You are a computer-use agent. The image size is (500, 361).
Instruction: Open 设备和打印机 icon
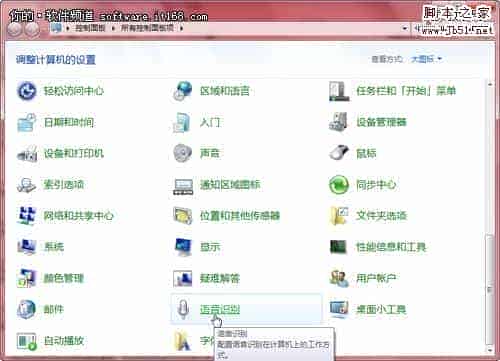27,153
